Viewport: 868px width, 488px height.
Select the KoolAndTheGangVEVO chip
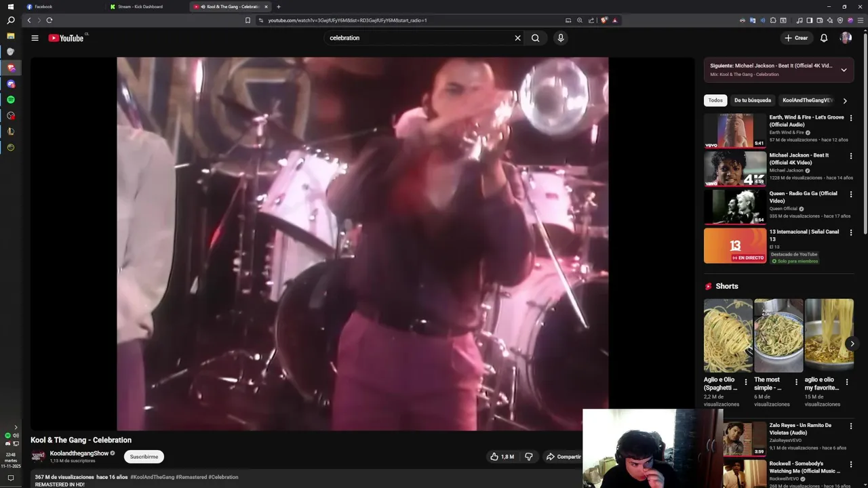pos(807,100)
